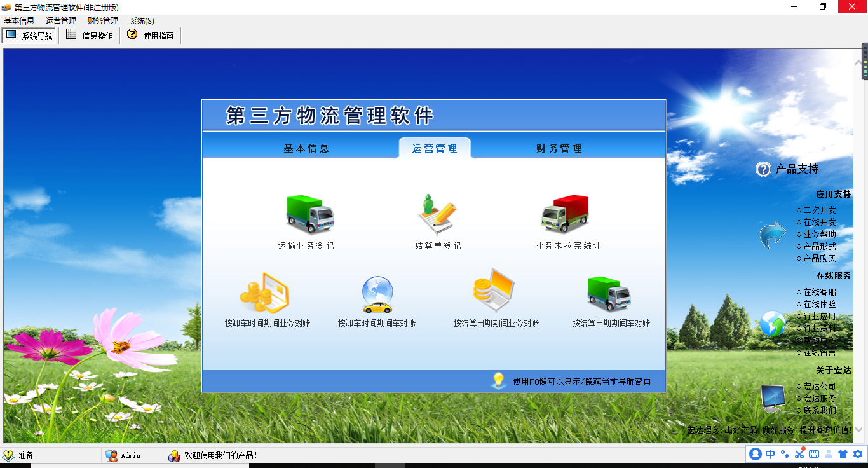Click the 行业资料 link
868x468 pixels.
click(820, 328)
